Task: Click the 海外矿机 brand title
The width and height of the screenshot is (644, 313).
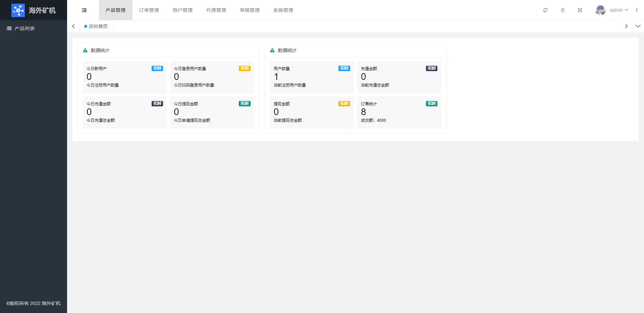Action: tap(42, 10)
